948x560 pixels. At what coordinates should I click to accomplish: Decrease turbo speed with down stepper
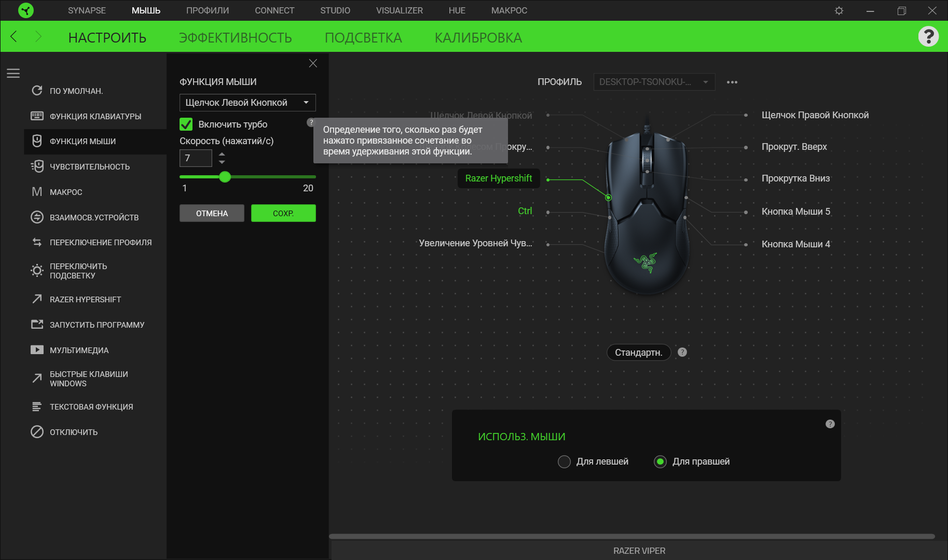pyautogui.click(x=222, y=162)
